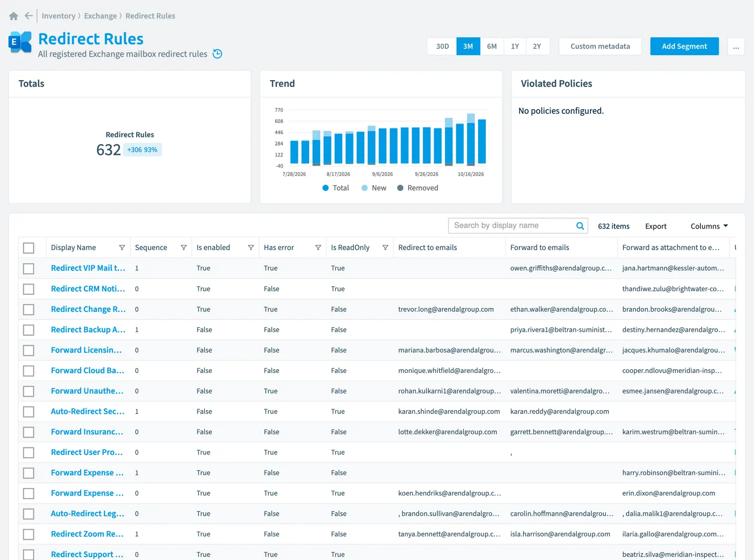
Task: Select the Redirect CRM Noti… row checkbox
Action: coord(29,289)
